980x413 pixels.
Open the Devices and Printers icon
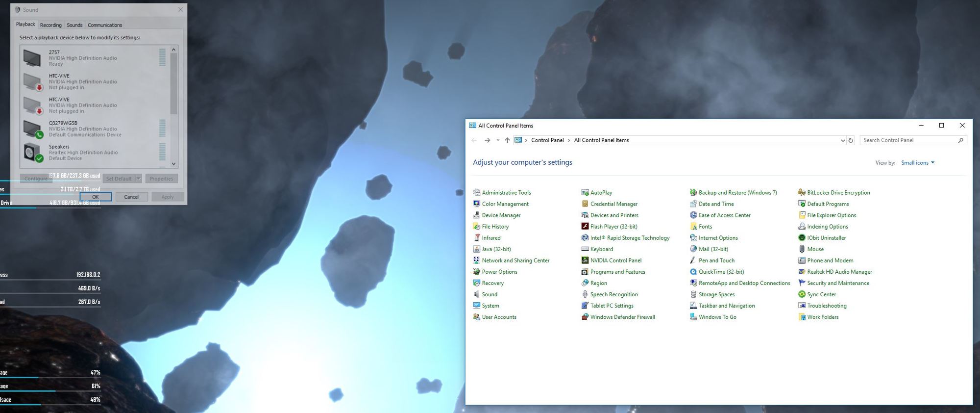pos(585,215)
